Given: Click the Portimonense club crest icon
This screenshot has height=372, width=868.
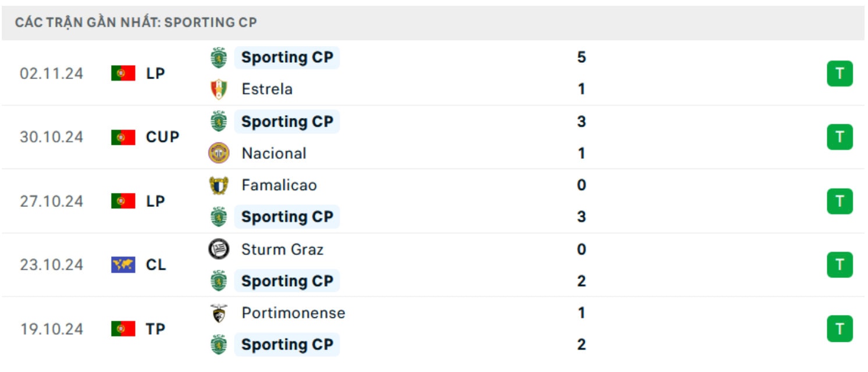Looking at the screenshot, I should [219, 313].
